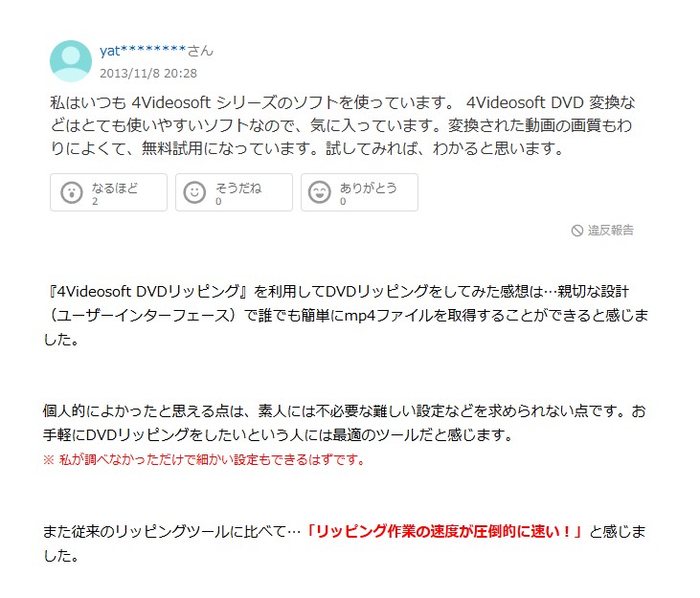Open the 違反報告 report link

[x=610, y=230]
